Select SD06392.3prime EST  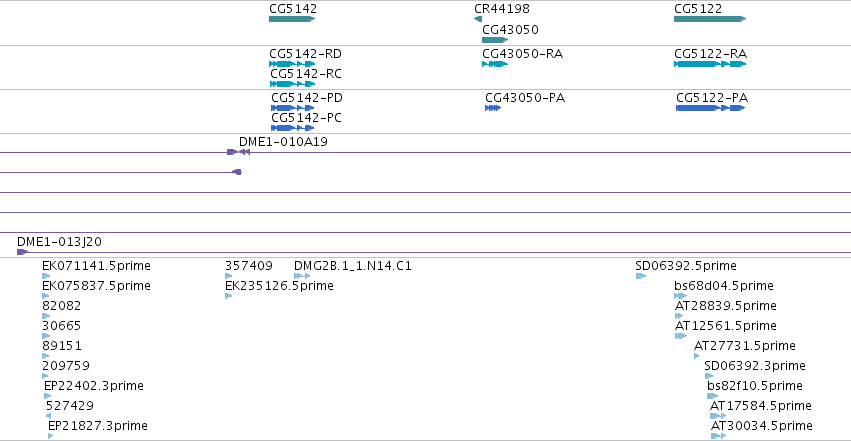[x=755, y=366]
